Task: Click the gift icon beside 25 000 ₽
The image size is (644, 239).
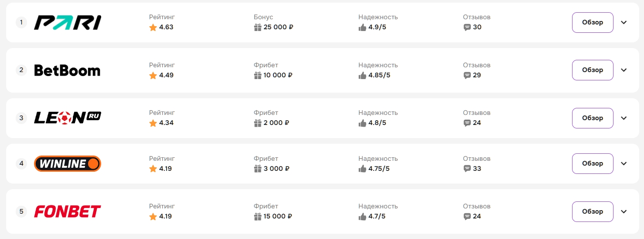Action: pos(258,27)
